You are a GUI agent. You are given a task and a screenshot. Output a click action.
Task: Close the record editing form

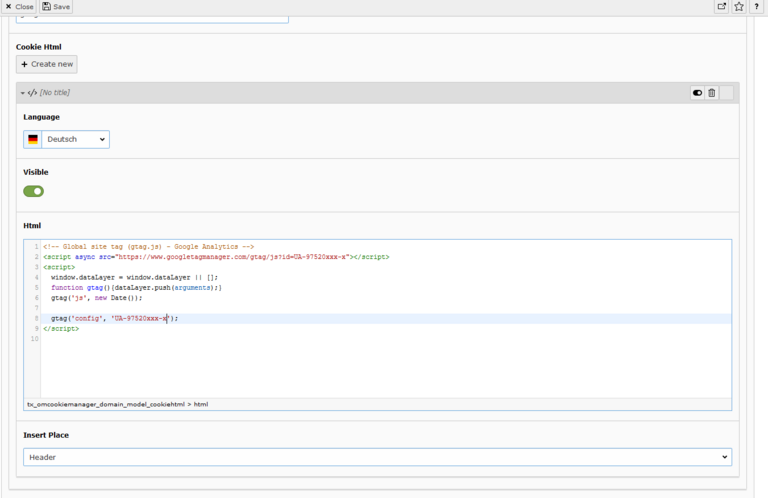tap(19, 7)
